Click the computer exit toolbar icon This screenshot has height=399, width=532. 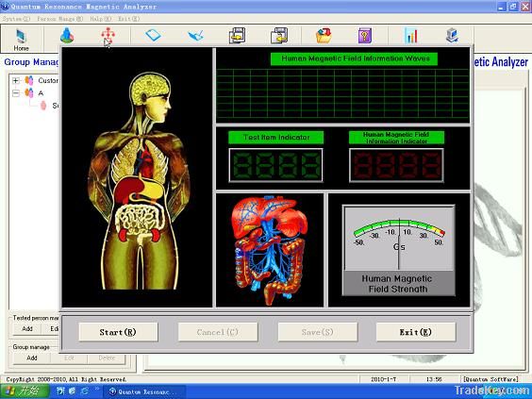452,35
